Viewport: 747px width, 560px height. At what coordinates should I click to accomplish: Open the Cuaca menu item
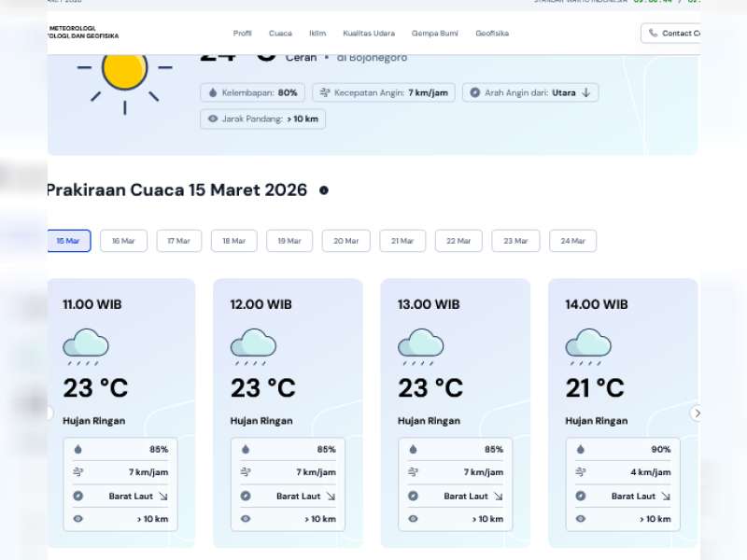click(x=280, y=33)
